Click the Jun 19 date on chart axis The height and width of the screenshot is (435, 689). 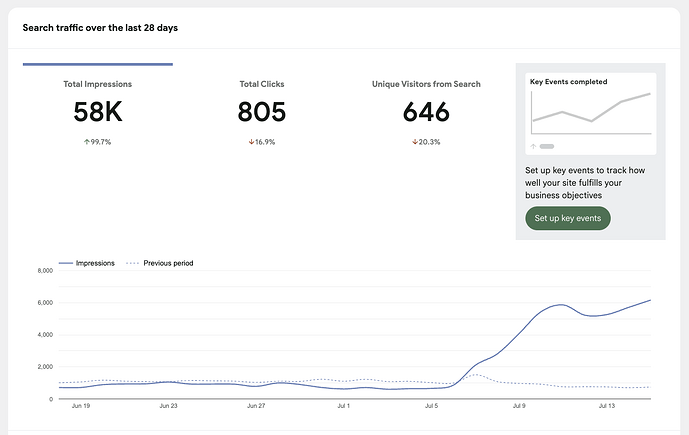tap(80, 408)
